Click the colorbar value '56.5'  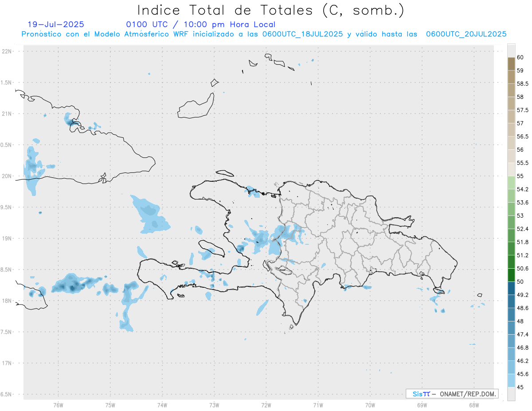(x=522, y=137)
